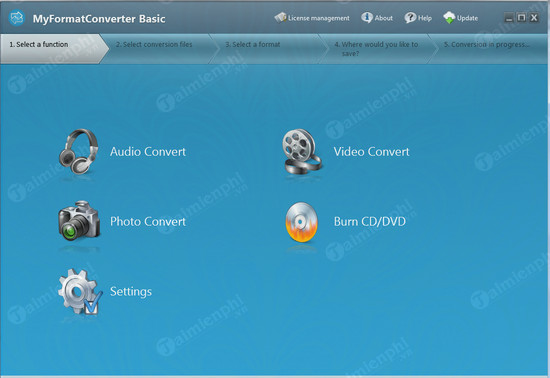The width and height of the screenshot is (550, 378).
Task: Click the About info icon
Action: pos(367,18)
